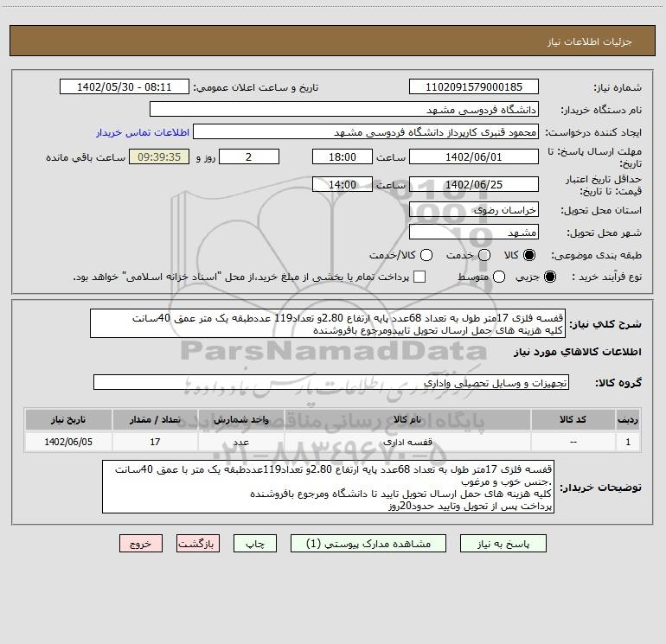666x644 pixels.
Task: Select the کالا radio button
Action: click(529, 255)
